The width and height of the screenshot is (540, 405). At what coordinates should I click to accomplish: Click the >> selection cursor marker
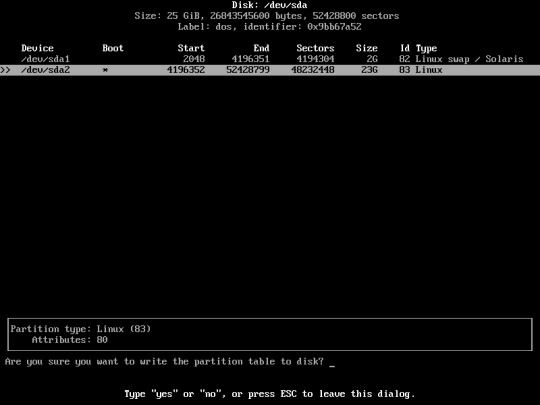pyautogui.click(x=5, y=70)
